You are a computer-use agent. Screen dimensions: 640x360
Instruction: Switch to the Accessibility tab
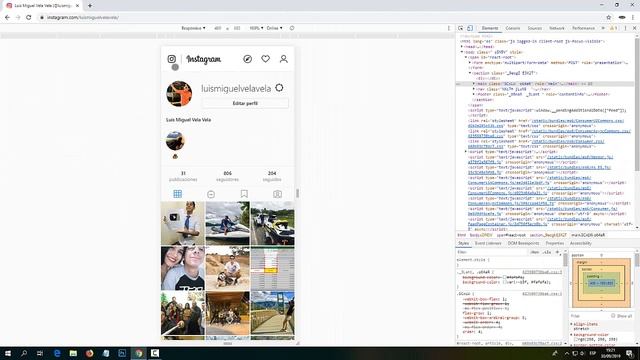580,243
